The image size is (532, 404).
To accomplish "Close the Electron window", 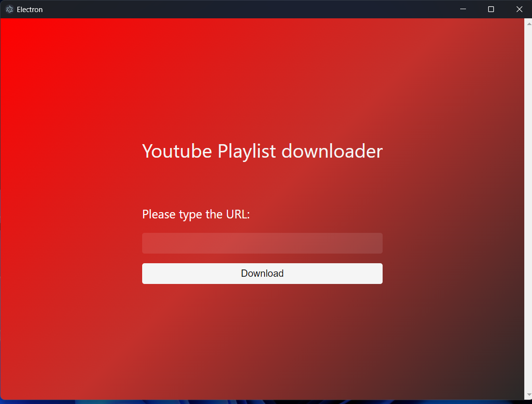I will tap(519, 9).
